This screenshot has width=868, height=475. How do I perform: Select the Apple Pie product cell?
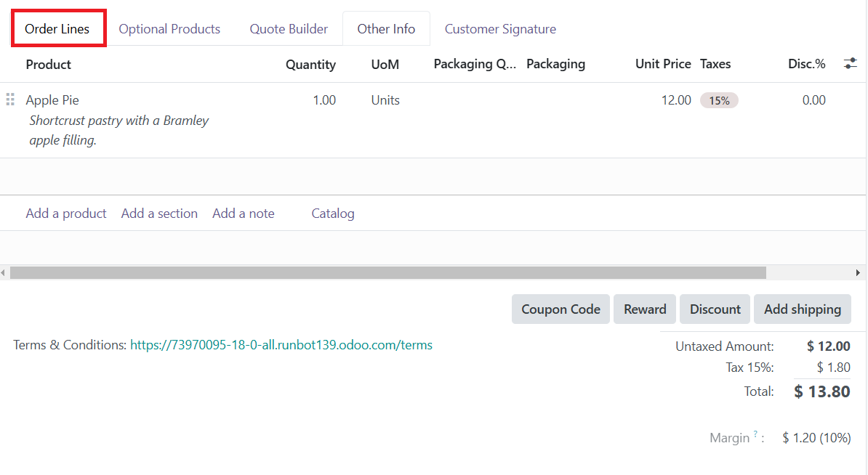tap(52, 100)
